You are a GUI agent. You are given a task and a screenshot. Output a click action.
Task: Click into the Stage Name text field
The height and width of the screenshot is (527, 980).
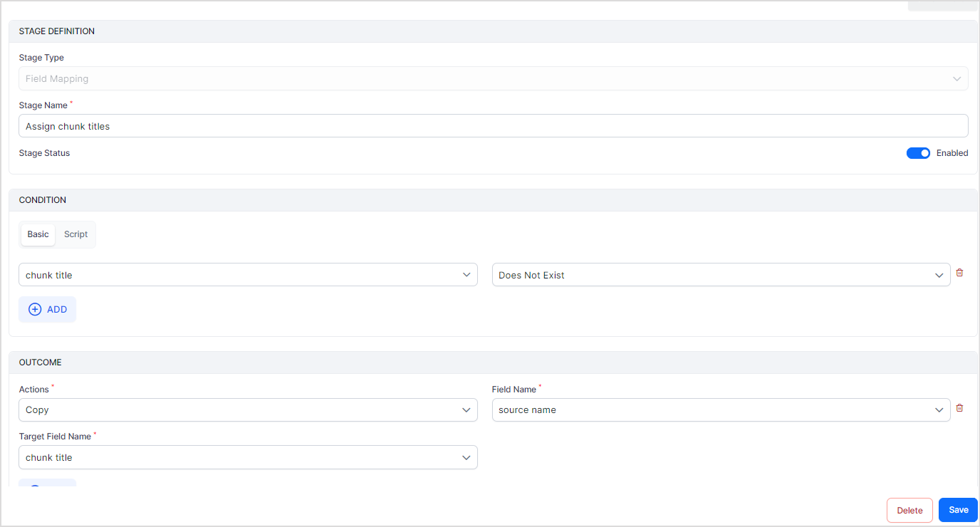[493, 126]
